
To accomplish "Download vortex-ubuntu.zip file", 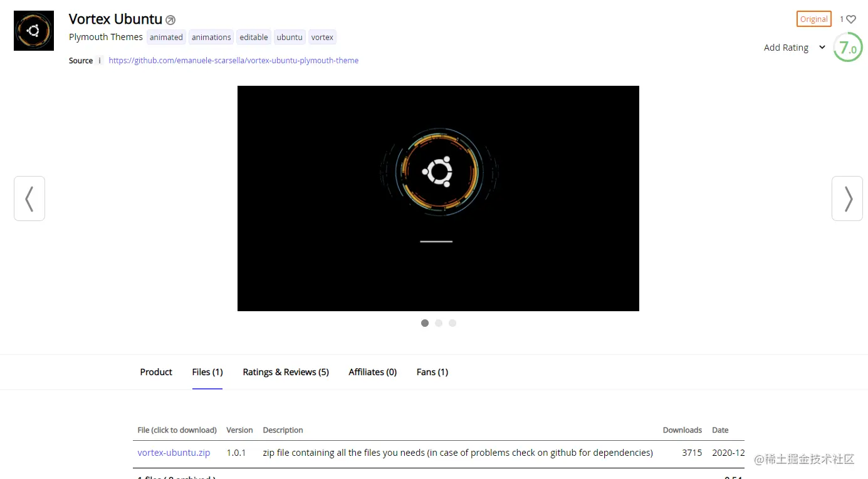I will (174, 453).
